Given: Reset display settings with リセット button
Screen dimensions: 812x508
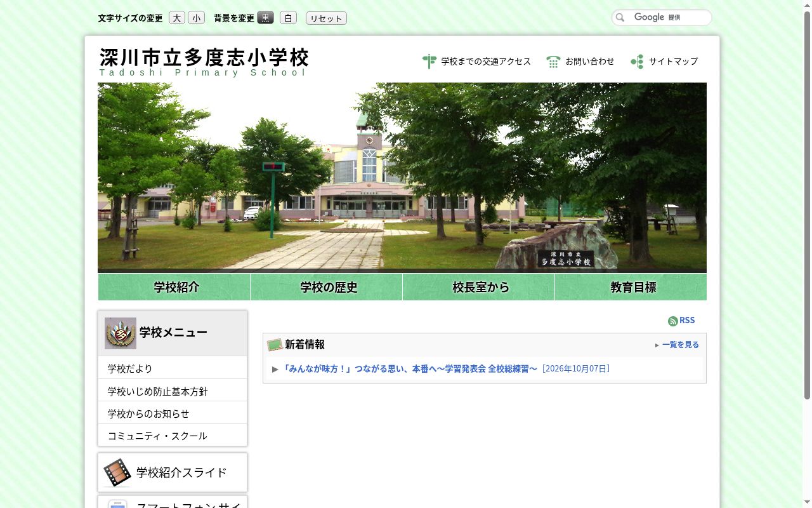Looking at the screenshot, I should click(x=326, y=18).
